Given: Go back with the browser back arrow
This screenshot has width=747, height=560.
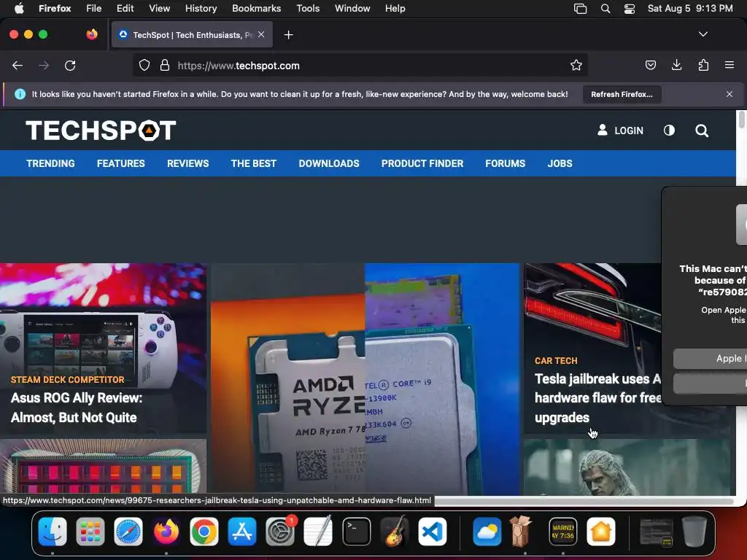Looking at the screenshot, I should pos(18,65).
